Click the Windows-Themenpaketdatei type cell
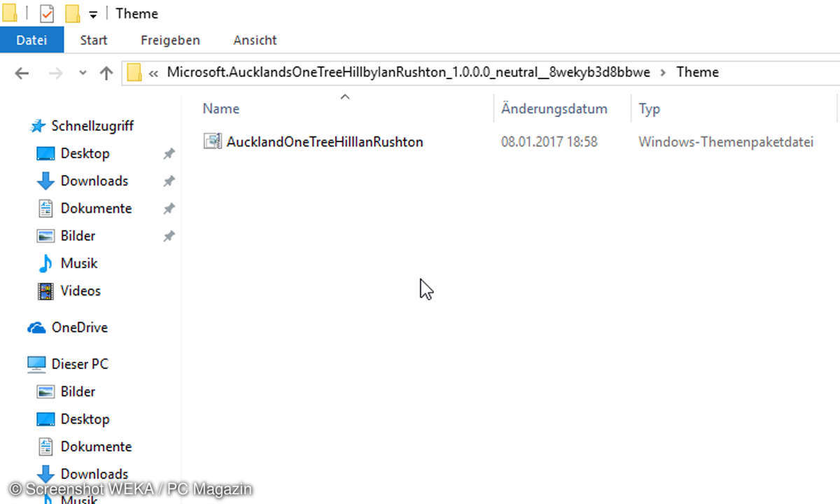 (726, 141)
